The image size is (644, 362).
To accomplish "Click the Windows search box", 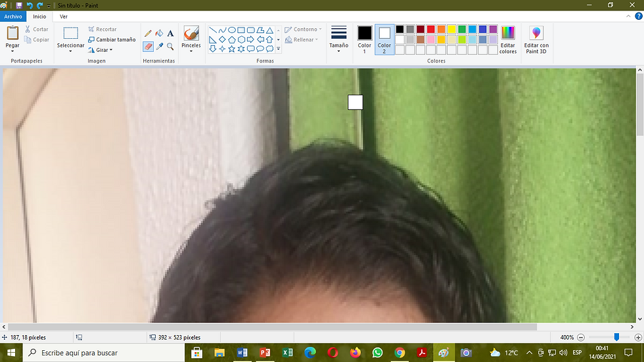I will (104, 353).
